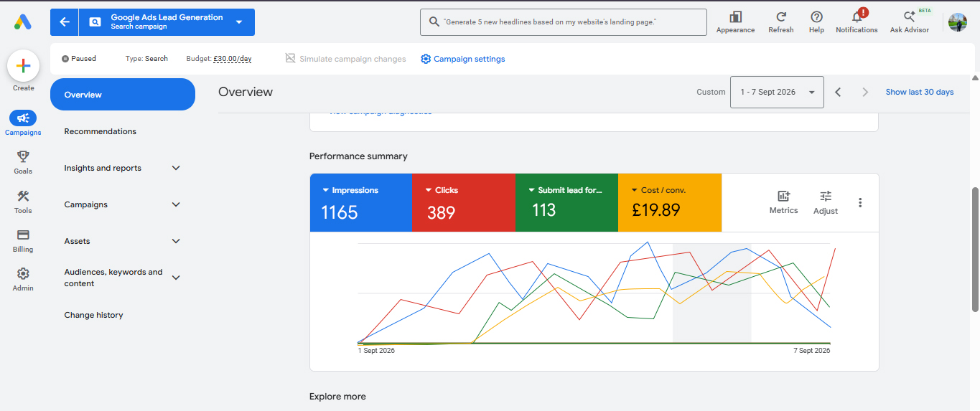This screenshot has width=980, height=411.
Task: Open Goals trophy section
Action: coord(23,161)
